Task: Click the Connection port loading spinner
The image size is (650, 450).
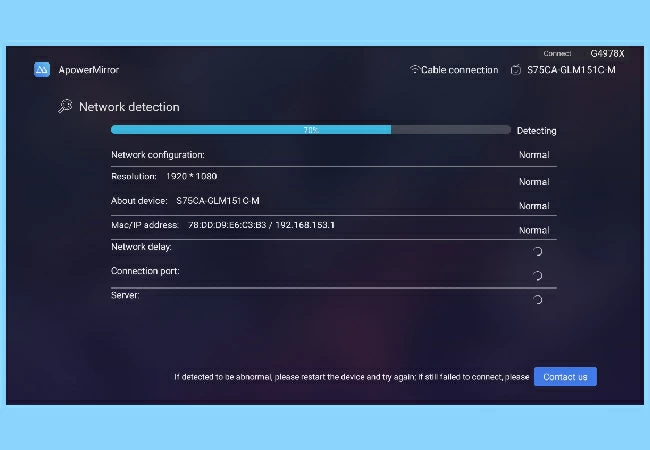Action: tap(537, 276)
